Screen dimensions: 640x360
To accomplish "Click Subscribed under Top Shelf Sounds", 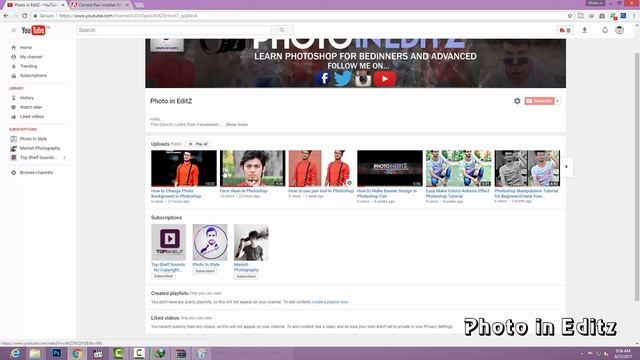I will [163, 276].
